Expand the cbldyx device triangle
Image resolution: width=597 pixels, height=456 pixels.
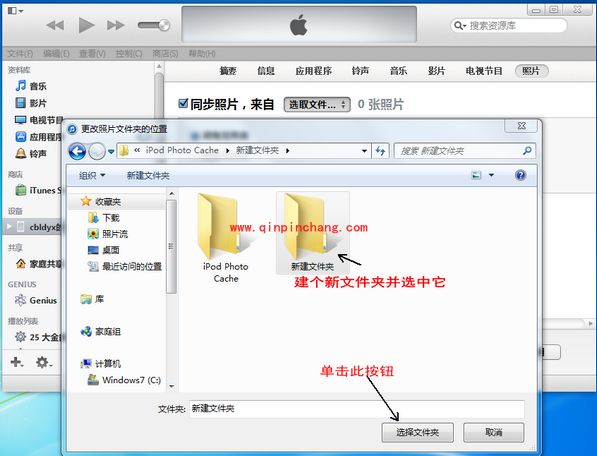tap(9, 227)
